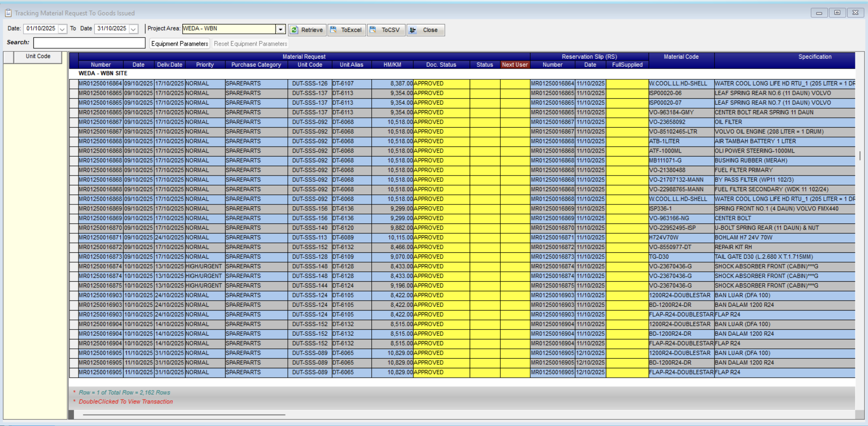The width and height of the screenshot is (868, 426).
Task: Export the grid with ToExcel
Action: click(346, 30)
